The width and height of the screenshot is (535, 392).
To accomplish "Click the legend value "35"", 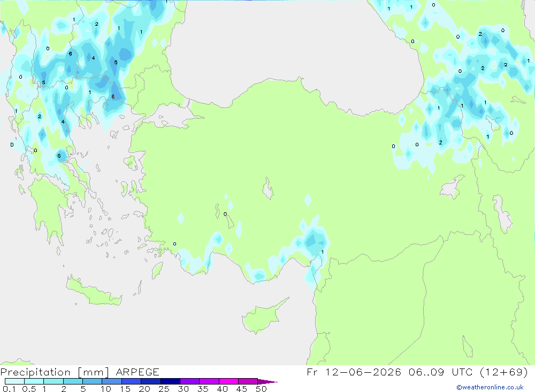I will 203,389.
